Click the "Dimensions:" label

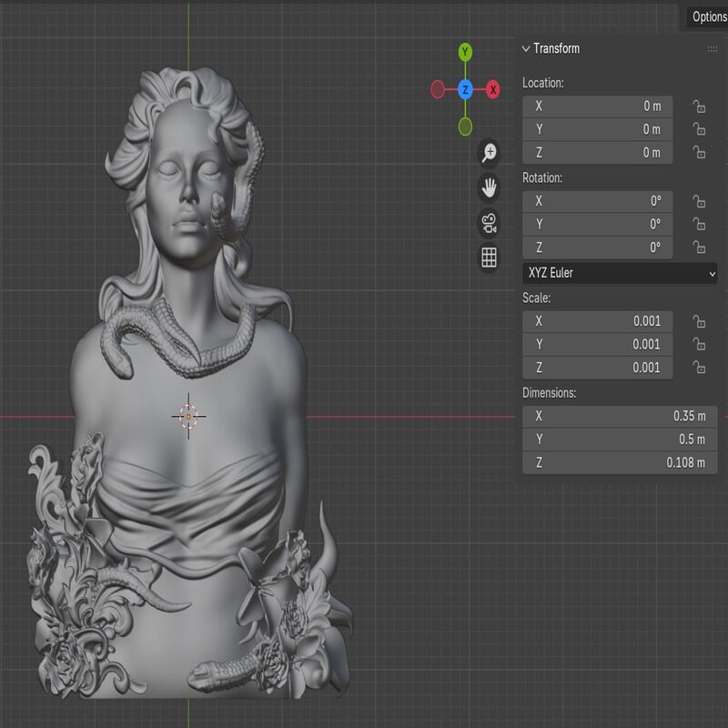click(x=549, y=393)
